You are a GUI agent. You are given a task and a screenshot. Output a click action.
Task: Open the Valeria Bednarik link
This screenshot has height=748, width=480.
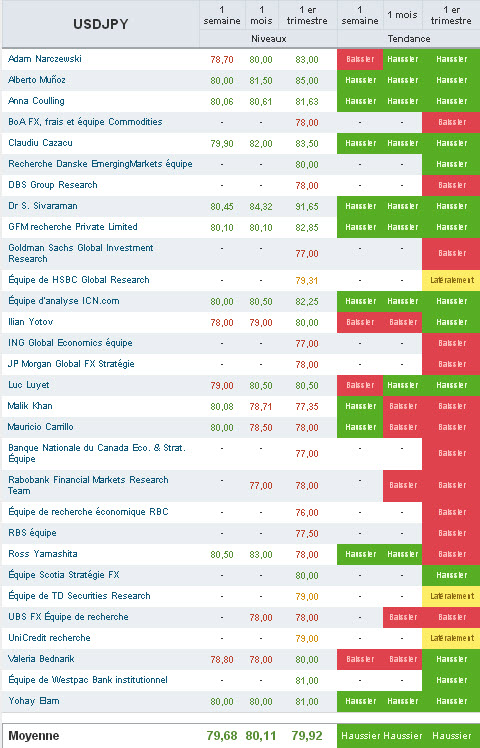42,659
